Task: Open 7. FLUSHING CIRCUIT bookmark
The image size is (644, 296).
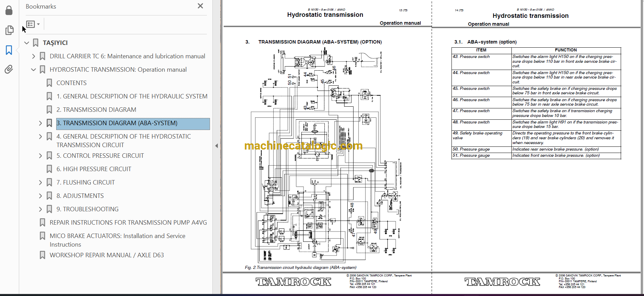Action: click(86, 182)
